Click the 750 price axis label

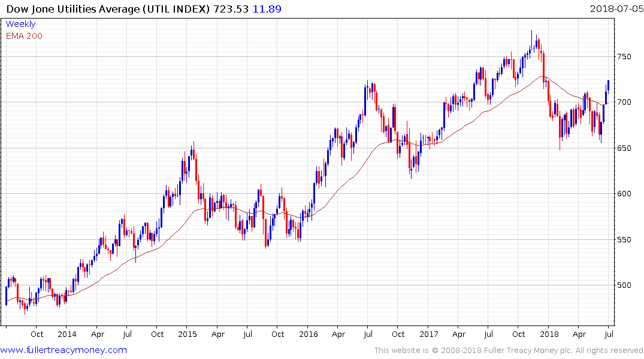tap(625, 57)
